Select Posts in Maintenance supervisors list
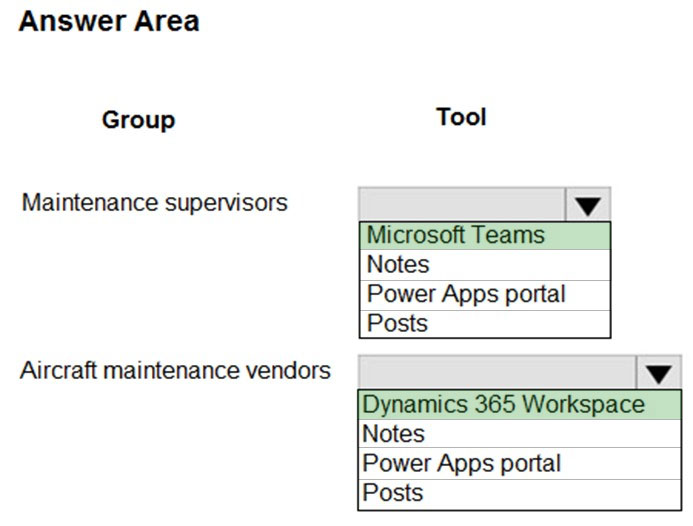This screenshot has height=526, width=693. pos(485,324)
